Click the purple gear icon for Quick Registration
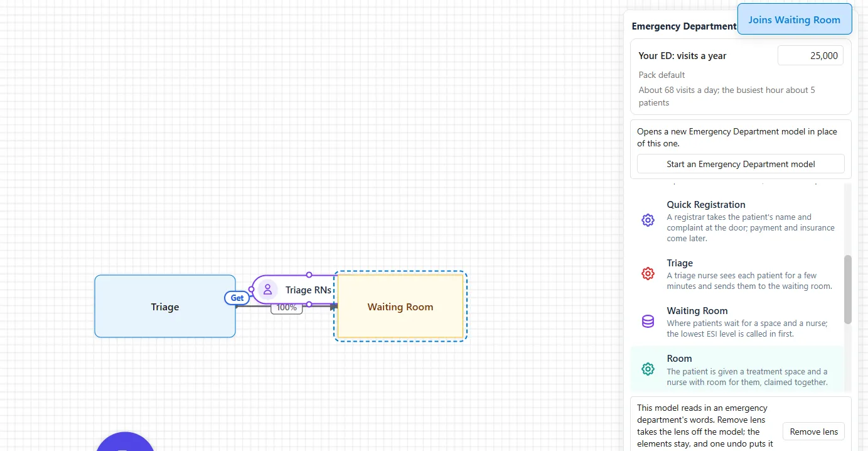This screenshot has height=451, width=868. pos(648,220)
